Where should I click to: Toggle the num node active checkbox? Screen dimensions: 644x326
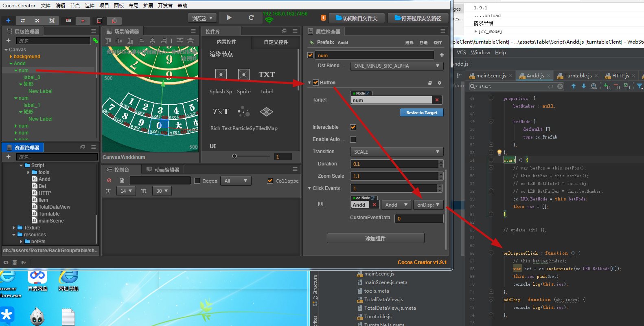click(311, 55)
